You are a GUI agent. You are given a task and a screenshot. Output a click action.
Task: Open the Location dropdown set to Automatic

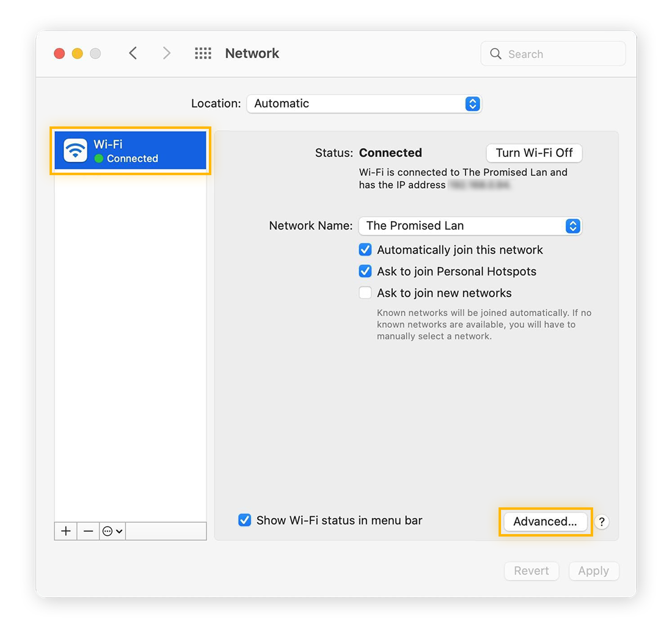(x=364, y=103)
